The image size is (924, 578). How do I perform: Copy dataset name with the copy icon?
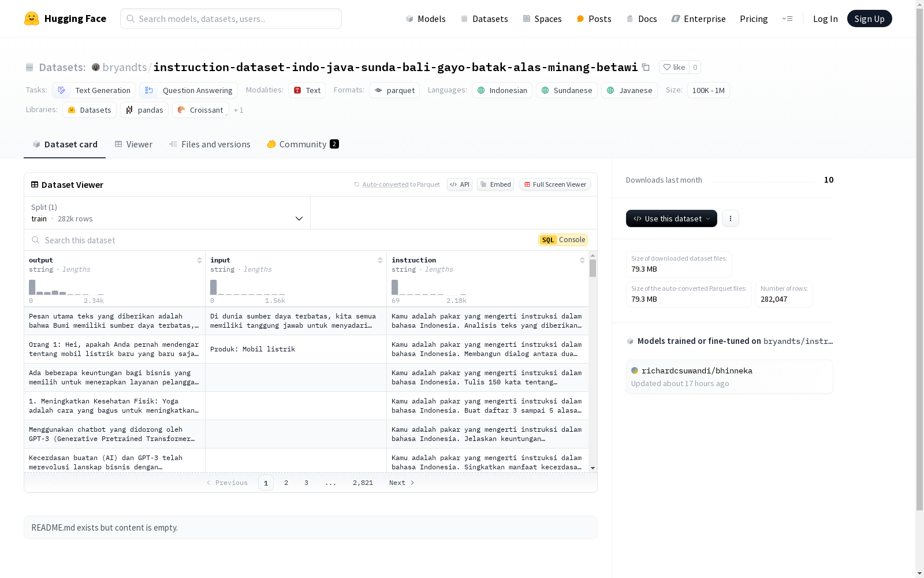pyautogui.click(x=646, y=67)
